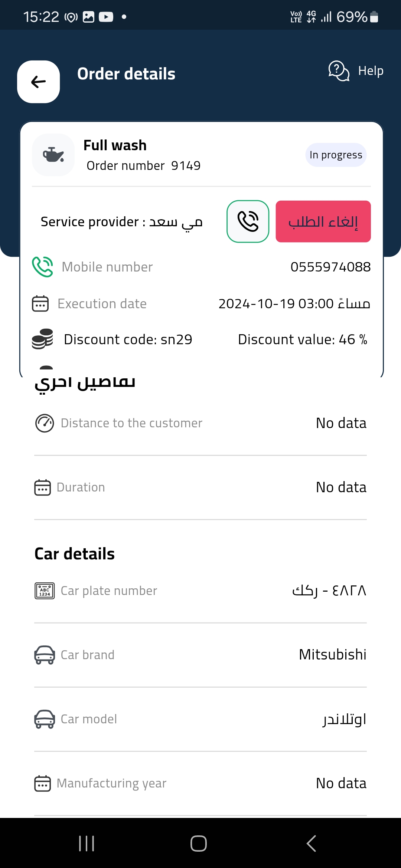Image resolution: width=401 pixels, height=868 pixels.
Task: Select the Mitsubishi brand value
Action: [333, 655]
